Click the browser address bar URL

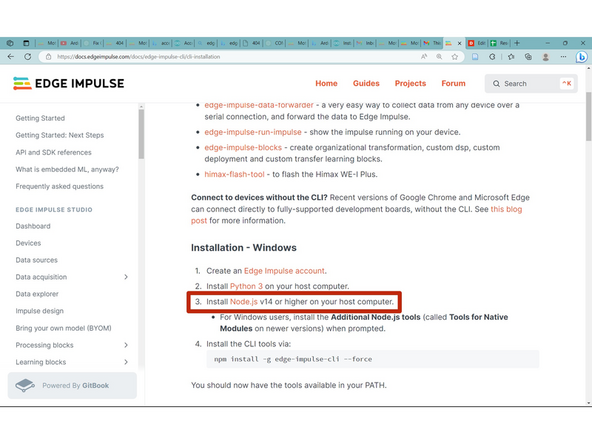pos(139,57)
